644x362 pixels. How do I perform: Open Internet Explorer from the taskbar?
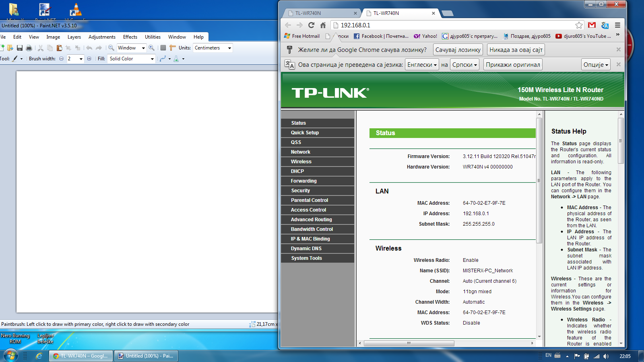tap(39, 356)
